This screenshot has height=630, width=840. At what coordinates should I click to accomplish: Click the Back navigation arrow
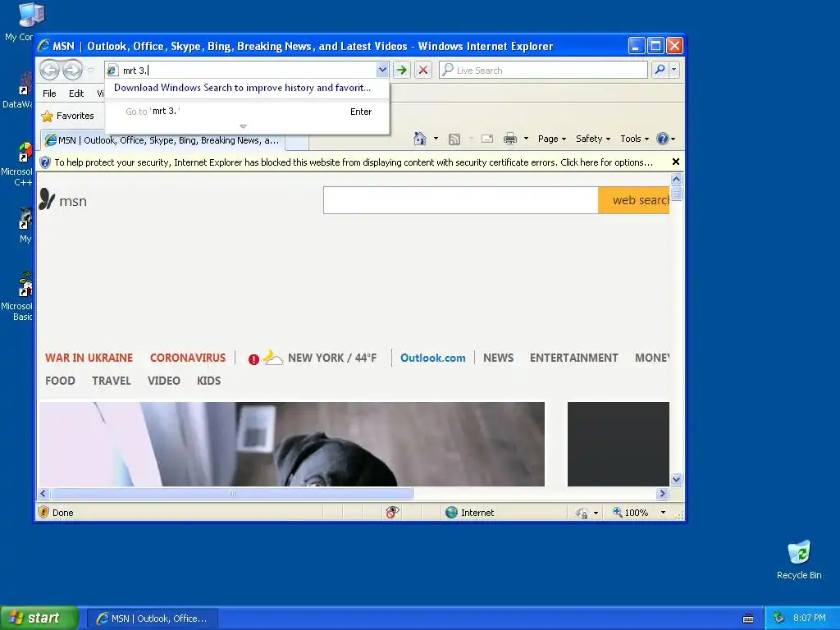(49, 71)
